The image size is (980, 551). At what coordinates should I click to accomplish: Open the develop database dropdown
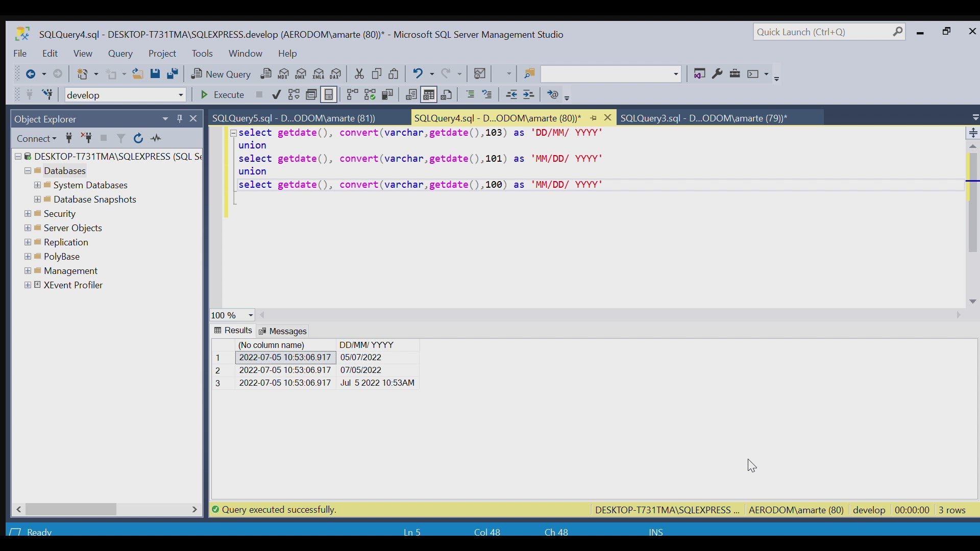(181, 95)
